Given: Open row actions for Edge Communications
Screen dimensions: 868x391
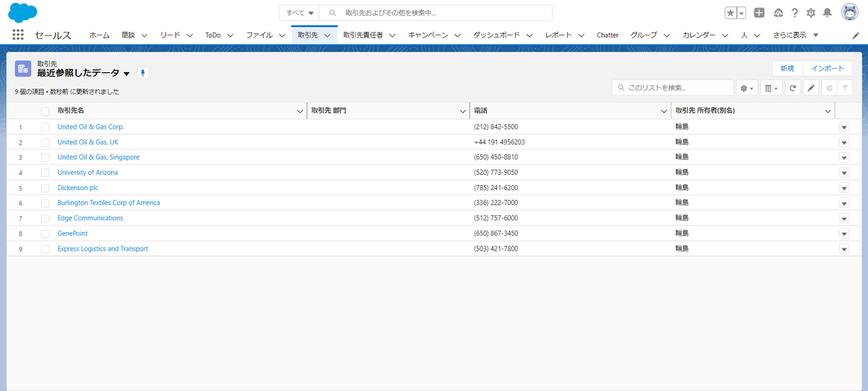Looking at the screenshot, I should (843, 218).
